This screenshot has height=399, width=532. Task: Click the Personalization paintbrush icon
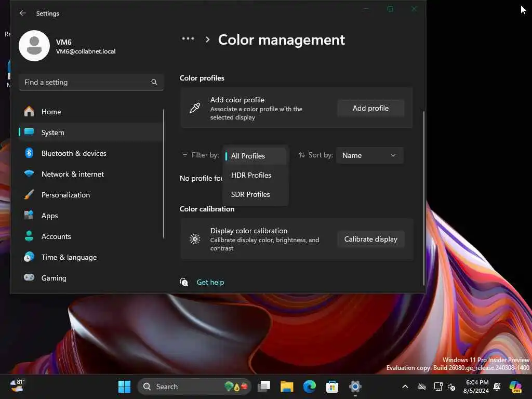[29, 195]
